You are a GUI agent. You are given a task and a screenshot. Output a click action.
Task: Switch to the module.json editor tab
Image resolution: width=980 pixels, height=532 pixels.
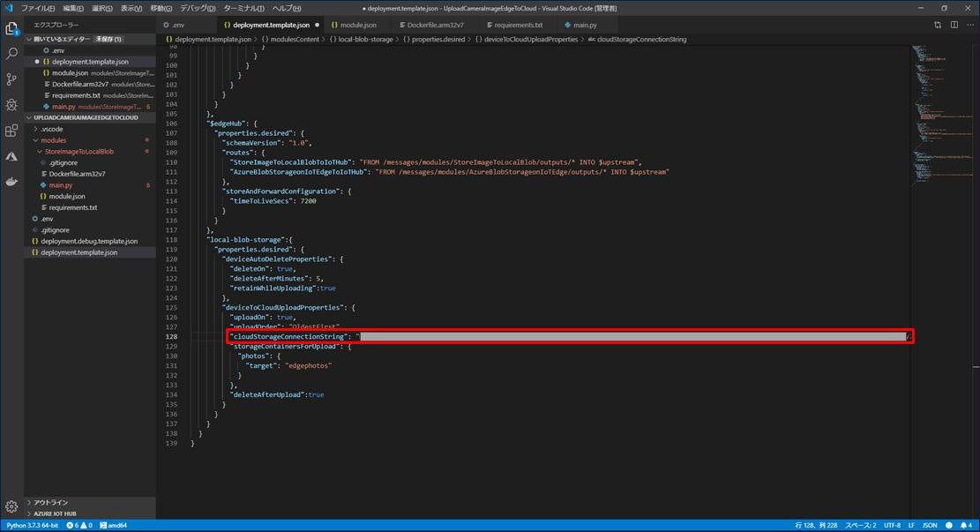click(356, 25)
